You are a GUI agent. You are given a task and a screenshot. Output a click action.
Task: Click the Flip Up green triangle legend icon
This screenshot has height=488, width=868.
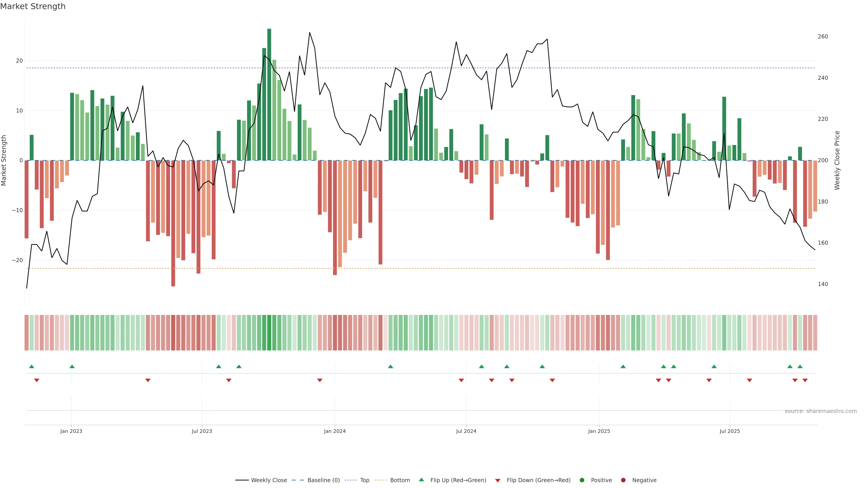[421, 480]
